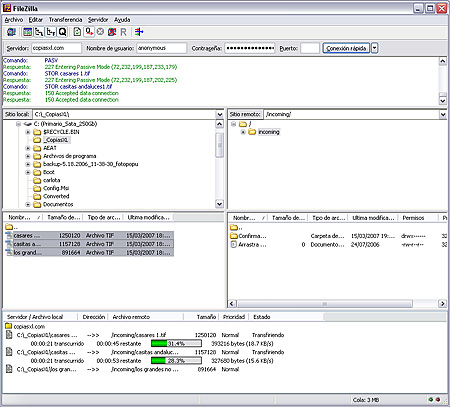Select the los grand... TIF file row
Viewport: 450px width, 407px height.
point(89,253)
